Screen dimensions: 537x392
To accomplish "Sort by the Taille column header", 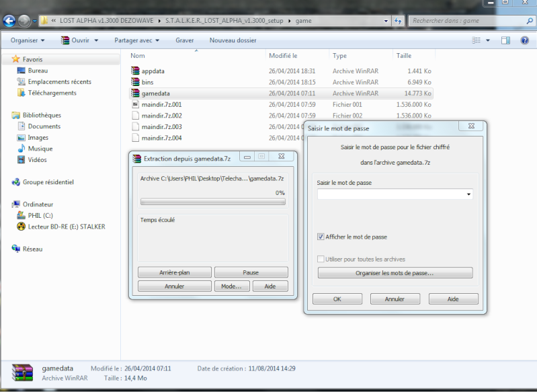I will (404, 56).
